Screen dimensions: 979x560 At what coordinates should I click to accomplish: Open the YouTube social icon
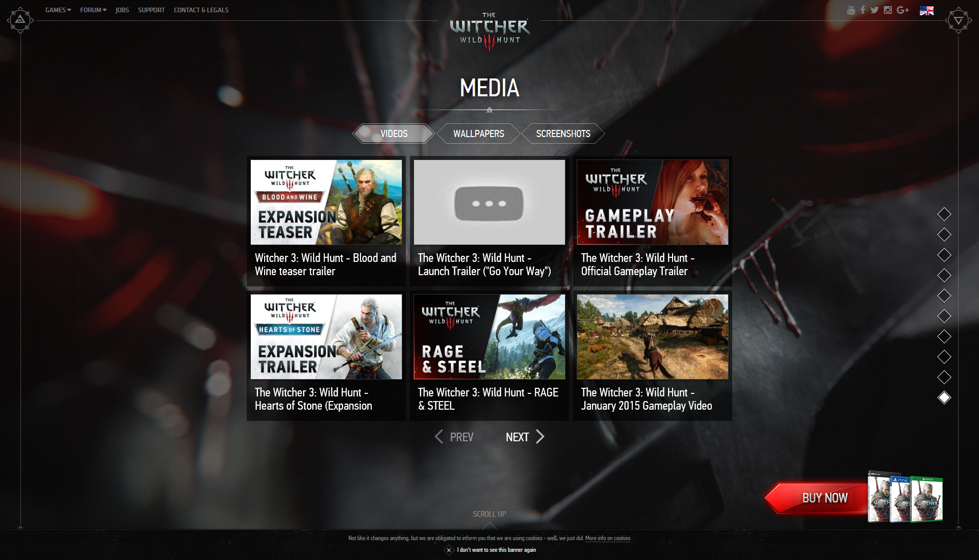pyautogui.click(x=851, y=10)
